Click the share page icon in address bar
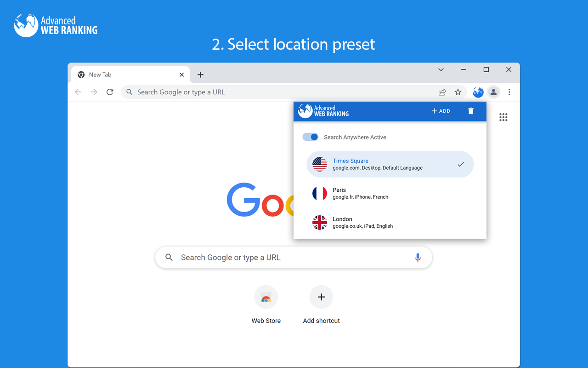Image resolution: width=588 pixels, height=368 pixels. [442, 92]
